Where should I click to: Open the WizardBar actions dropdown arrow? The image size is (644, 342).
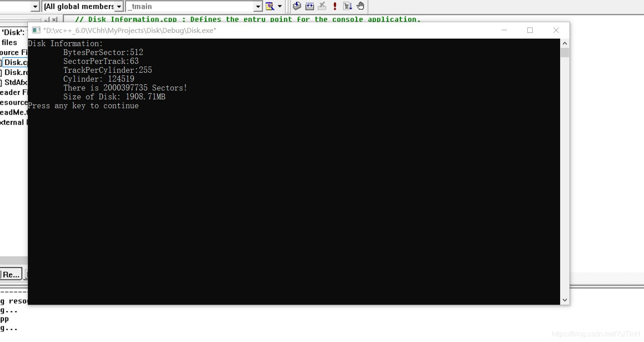coord(280,6)
